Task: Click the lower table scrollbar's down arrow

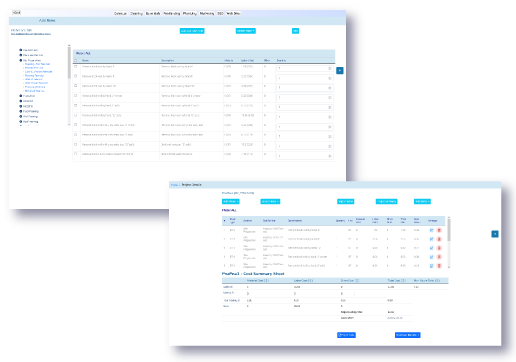Action: pyautogui.click(x=449, y=267)
